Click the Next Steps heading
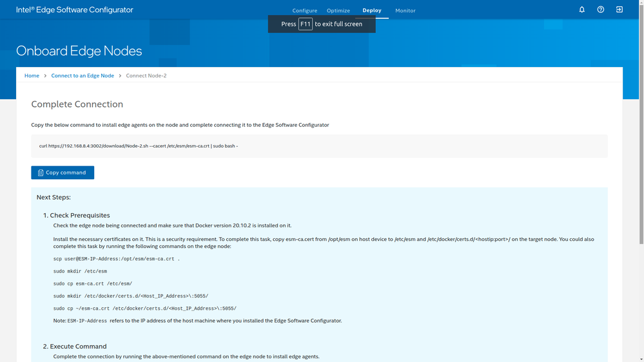This screenshot has height=362, width=644. 54,197
